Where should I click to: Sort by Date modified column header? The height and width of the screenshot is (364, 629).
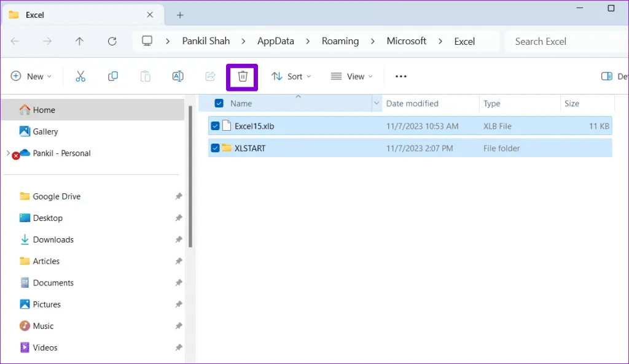(412, 104)
